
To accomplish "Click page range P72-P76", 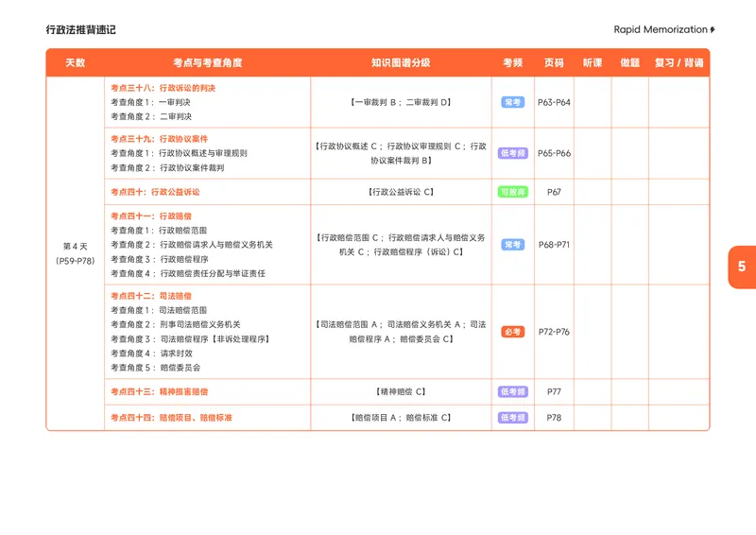I will coord(554,332).
